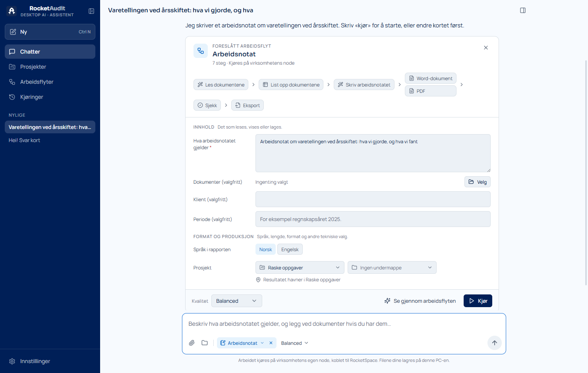
Task: Click the folder icon in message composer
Action: [x=205, y=343]
